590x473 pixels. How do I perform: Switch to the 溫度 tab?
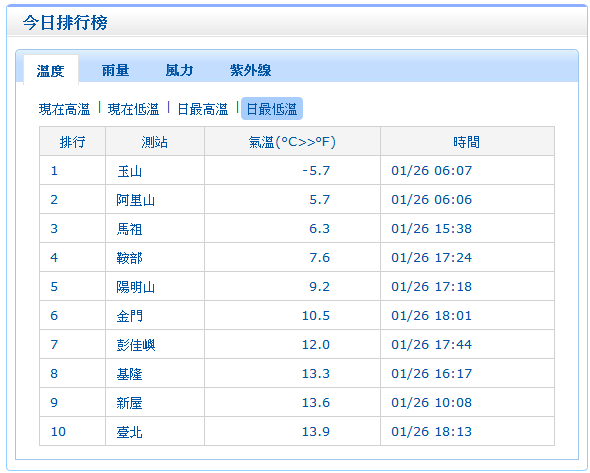point(51,70)
